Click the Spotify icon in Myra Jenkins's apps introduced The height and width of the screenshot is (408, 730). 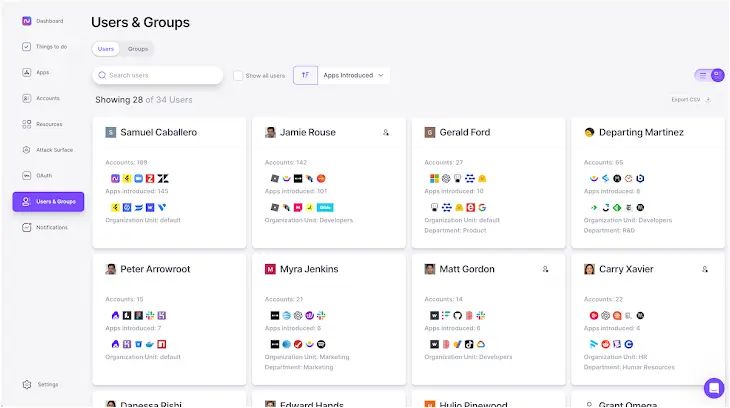[x=321, y=344]
